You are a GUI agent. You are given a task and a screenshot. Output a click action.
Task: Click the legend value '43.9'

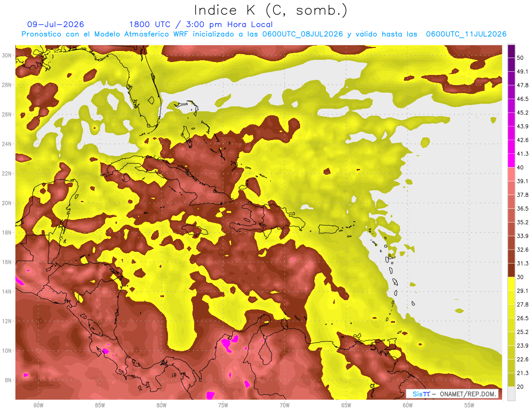coord(522,126)
